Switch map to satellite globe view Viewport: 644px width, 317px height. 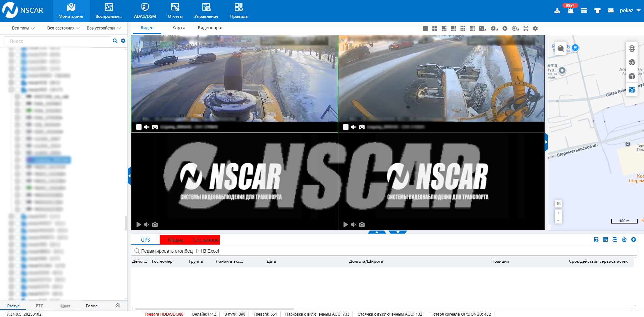(x=632, y=62)
